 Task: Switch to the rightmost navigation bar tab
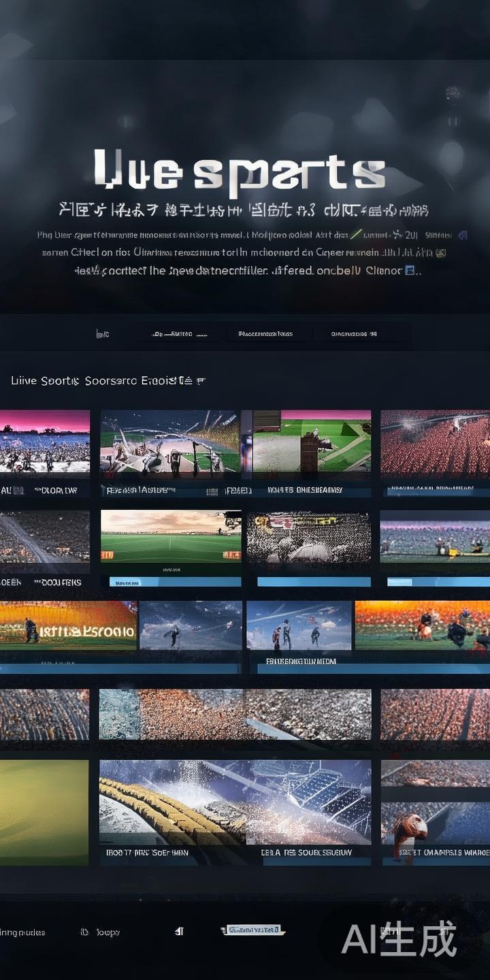[354, 334]
